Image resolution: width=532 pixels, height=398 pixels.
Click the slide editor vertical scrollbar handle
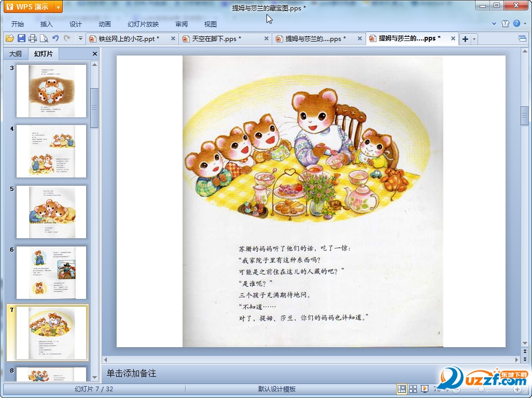(525, 116)
